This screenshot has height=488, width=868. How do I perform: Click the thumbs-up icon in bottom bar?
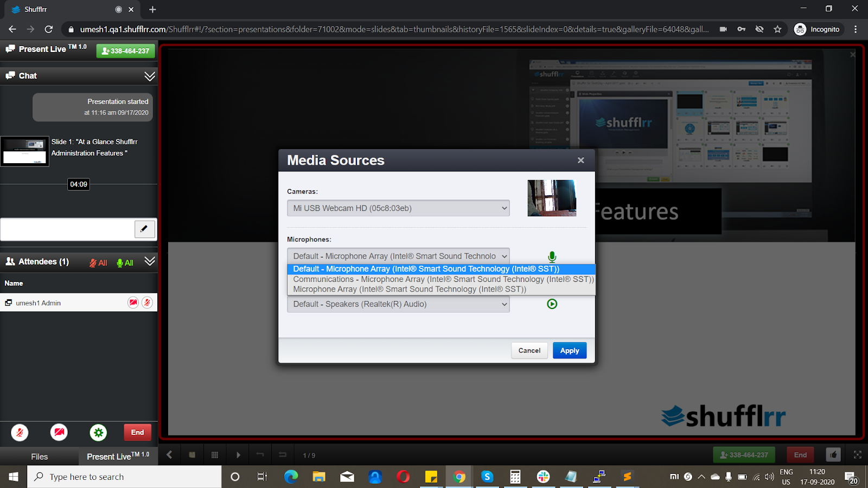(833, 455)
